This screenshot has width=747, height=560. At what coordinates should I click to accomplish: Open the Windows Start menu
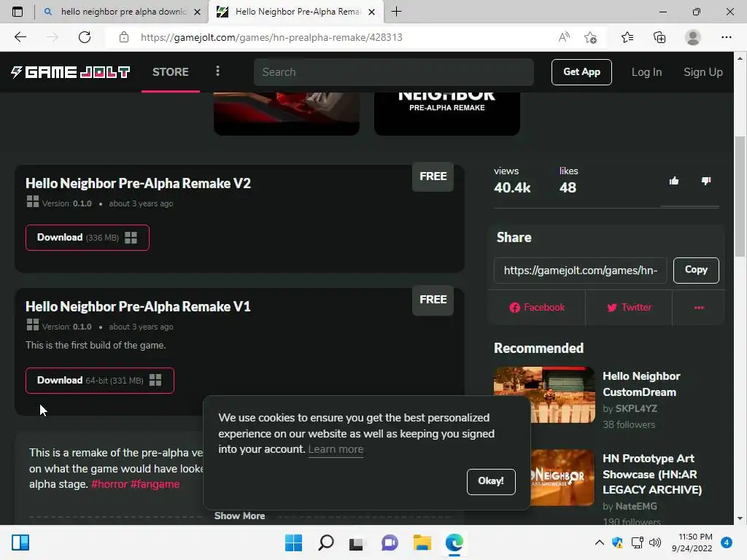(x=293, y=542)
